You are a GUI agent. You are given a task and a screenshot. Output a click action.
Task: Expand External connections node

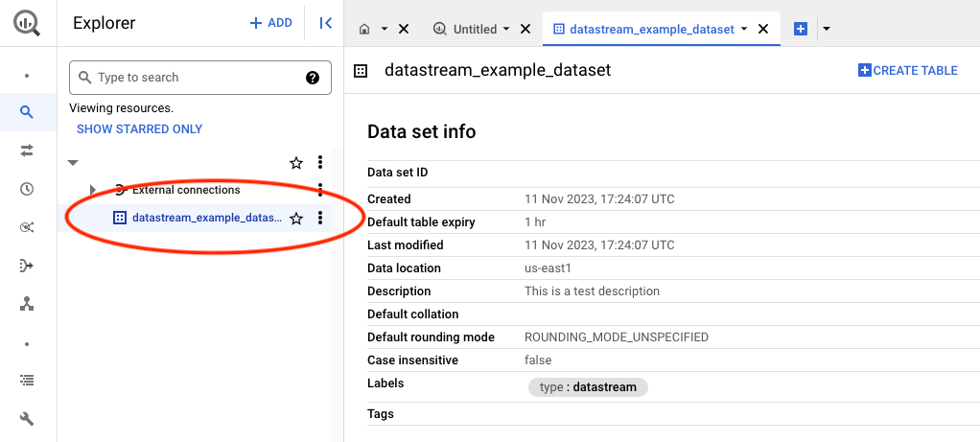[93, 190]
